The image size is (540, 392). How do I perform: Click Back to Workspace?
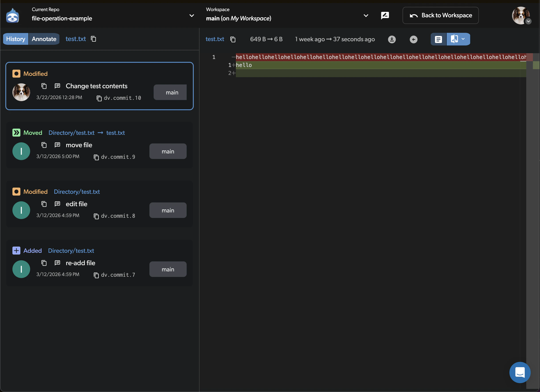click(440, 15)
